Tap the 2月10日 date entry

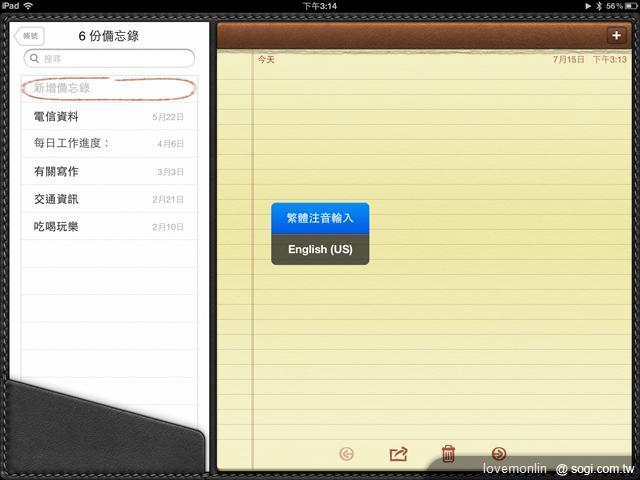click(168, 227)
